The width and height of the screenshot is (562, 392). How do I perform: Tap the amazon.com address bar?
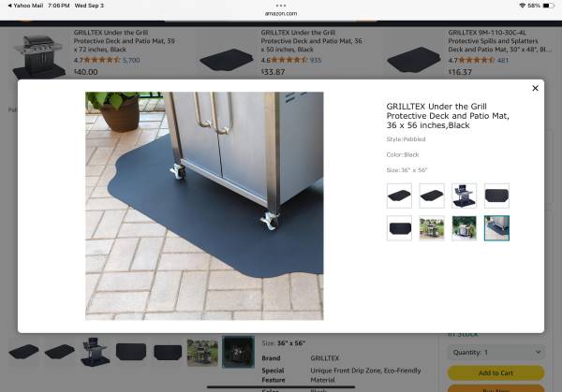pyautogui.click(x=281, y=14)
